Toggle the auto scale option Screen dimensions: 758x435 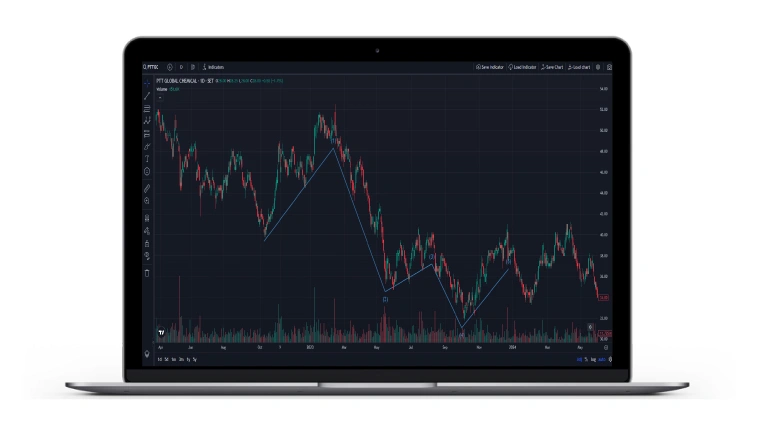coord(601,358)
